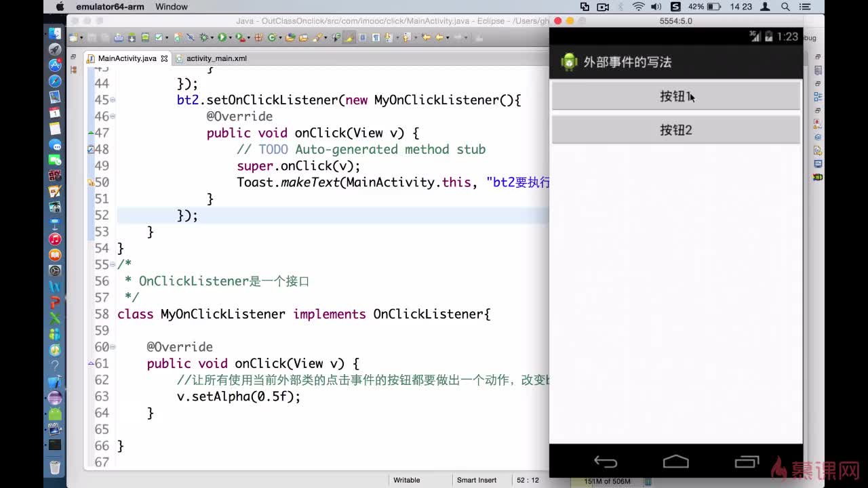Open the Apple menu

[60, 7]
